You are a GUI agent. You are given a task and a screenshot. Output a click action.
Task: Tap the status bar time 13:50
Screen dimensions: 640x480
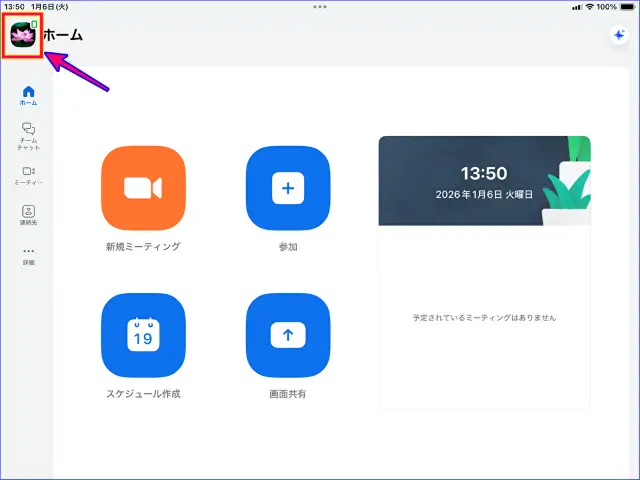click(14, 7)
